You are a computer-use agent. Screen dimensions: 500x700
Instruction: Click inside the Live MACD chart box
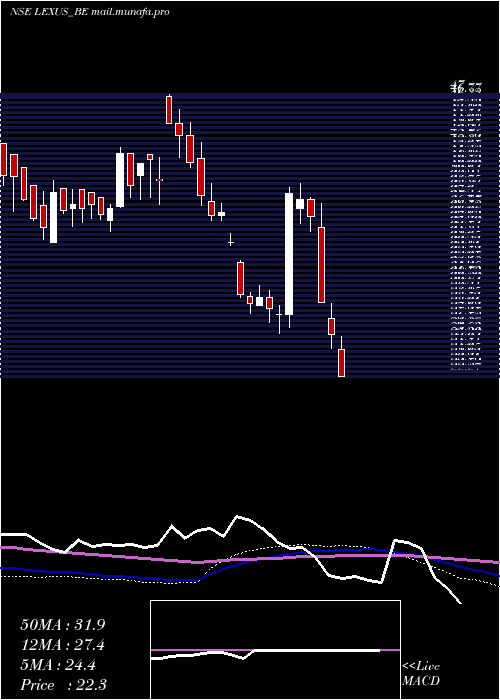point(275,650)
